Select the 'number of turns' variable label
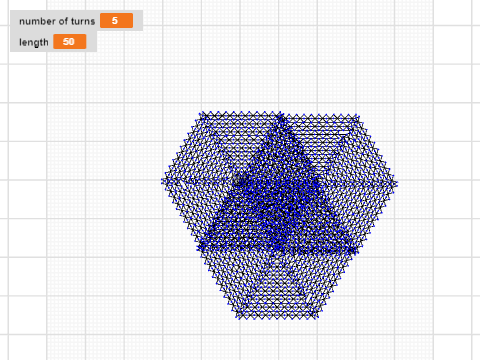Viewport: 480px width, 360px height. click(57, 21)
